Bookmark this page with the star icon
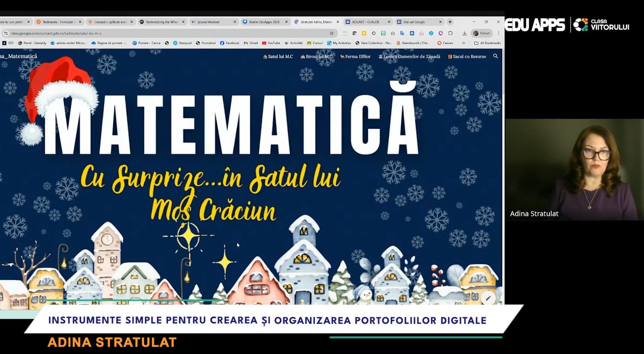The width and height of the screenshot is (644, 354). (x=332, y=33)
